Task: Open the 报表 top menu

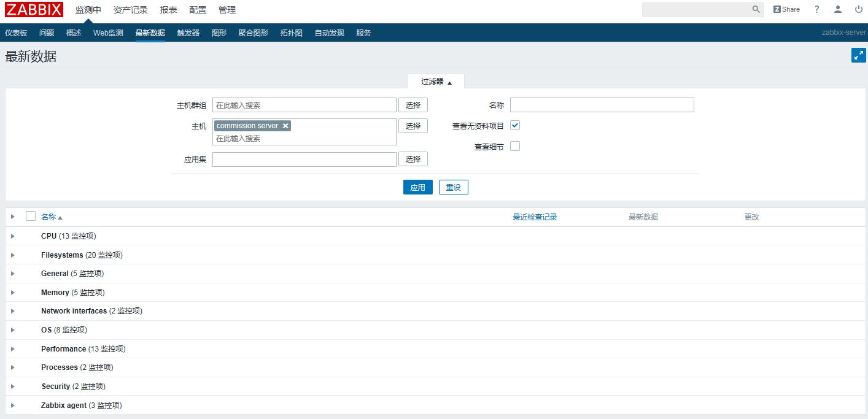Action: tap(168, 10)
